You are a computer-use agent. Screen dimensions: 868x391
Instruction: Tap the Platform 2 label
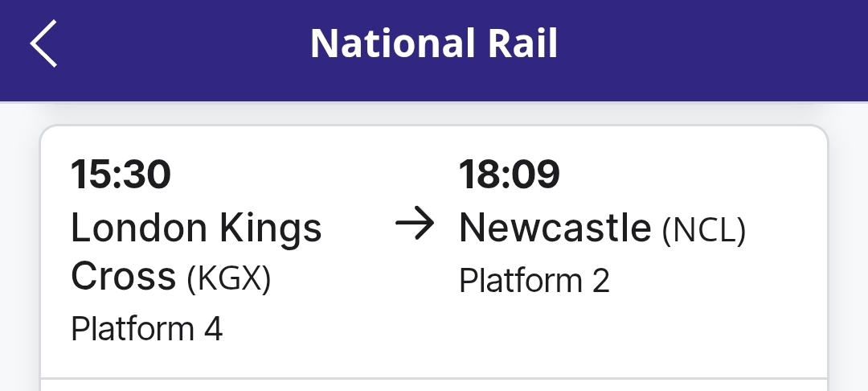click(x=534, y=281)
